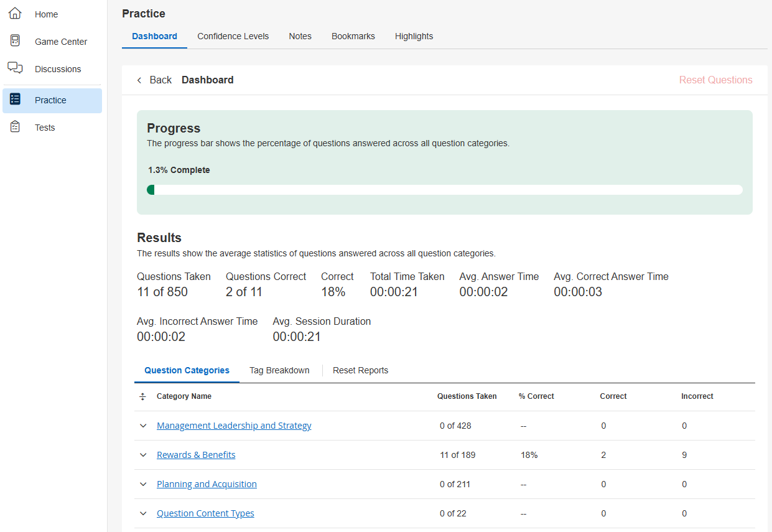This screenshot has height=532, width=772.
Task: Open the Reset Reports tab
Action: (360, 370)
